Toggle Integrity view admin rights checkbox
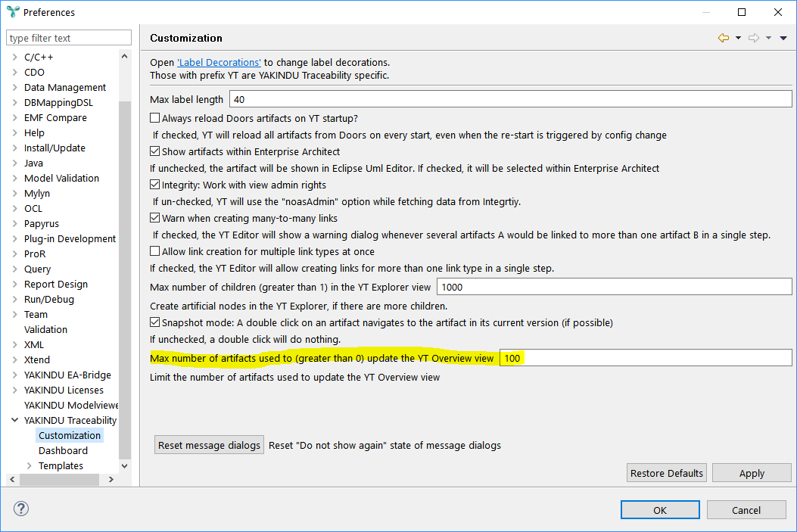797x532 pixels. coord(155,185)
